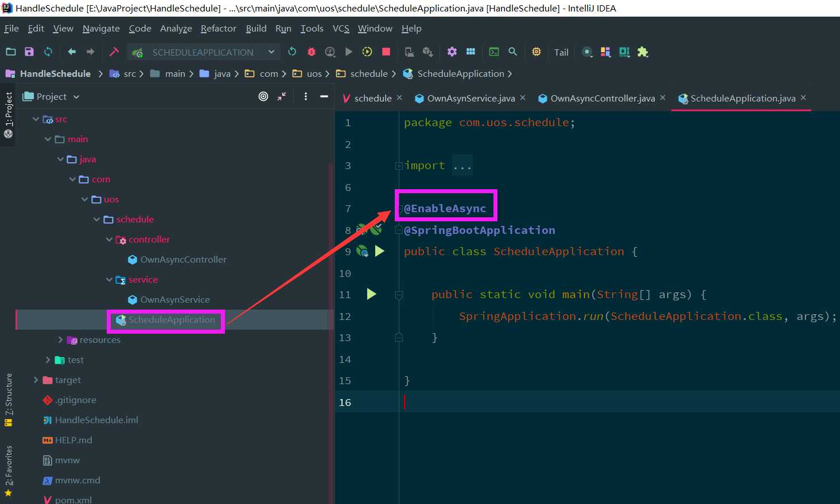Run with coverage toolbar icon
This screenshot has height=504, width=840.
pos(330,52)
